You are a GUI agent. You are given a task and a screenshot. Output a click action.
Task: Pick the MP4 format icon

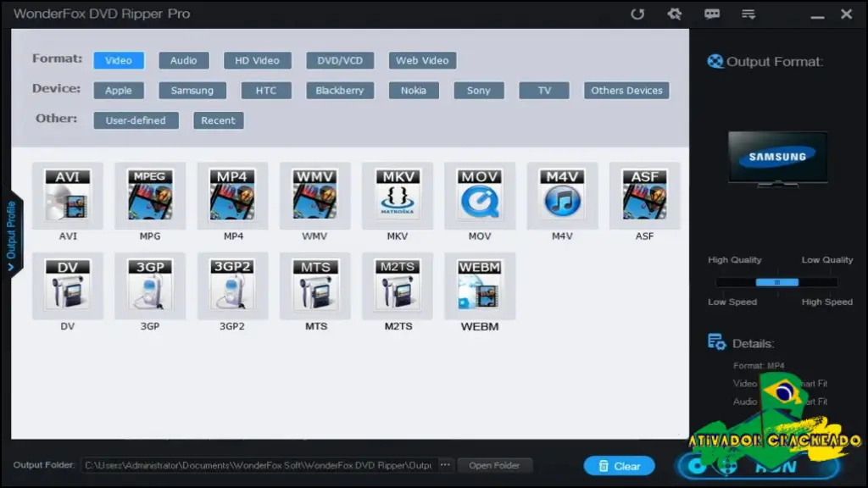(232, 196)
